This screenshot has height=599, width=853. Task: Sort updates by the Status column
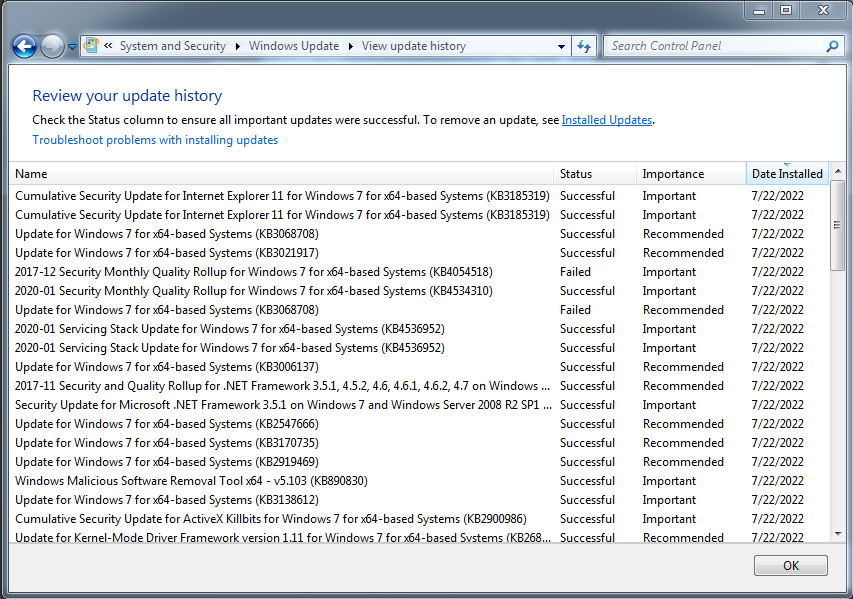coord(595,174)
